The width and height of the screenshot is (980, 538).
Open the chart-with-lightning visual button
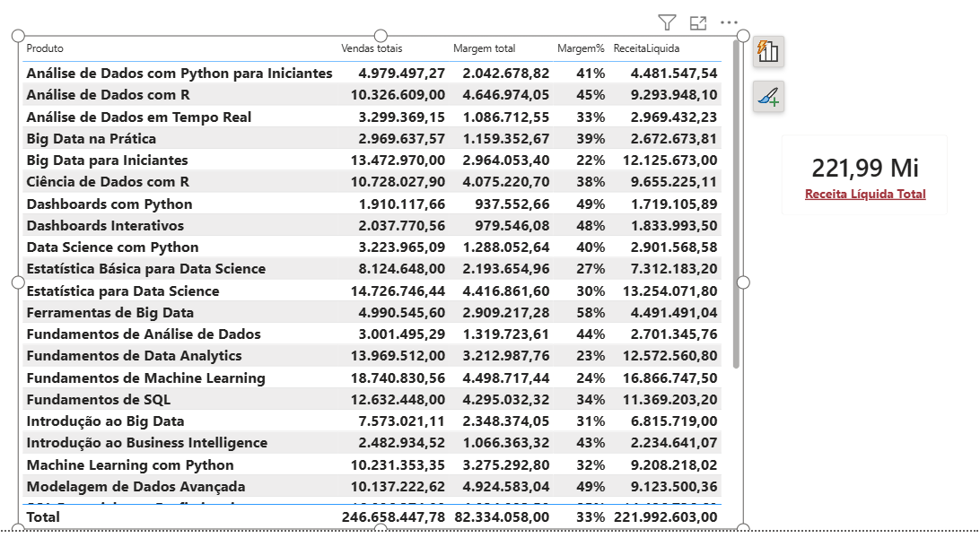pyautogui.click(x=768, y=51)
